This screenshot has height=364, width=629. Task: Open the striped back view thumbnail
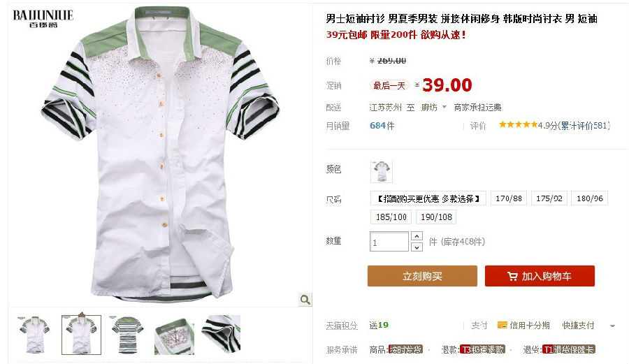tap(128, 335)
